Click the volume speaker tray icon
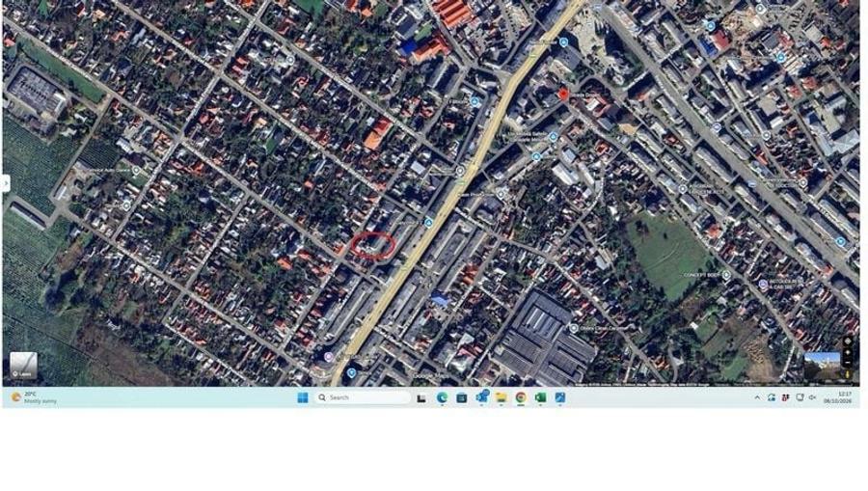Viewport: 868px width, 491px height. [x=813, y=397]
